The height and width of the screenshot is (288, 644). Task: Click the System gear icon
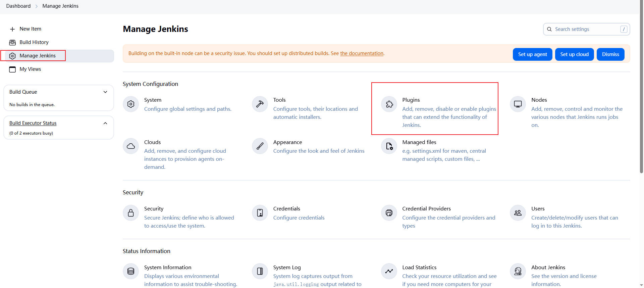[131, 104]
